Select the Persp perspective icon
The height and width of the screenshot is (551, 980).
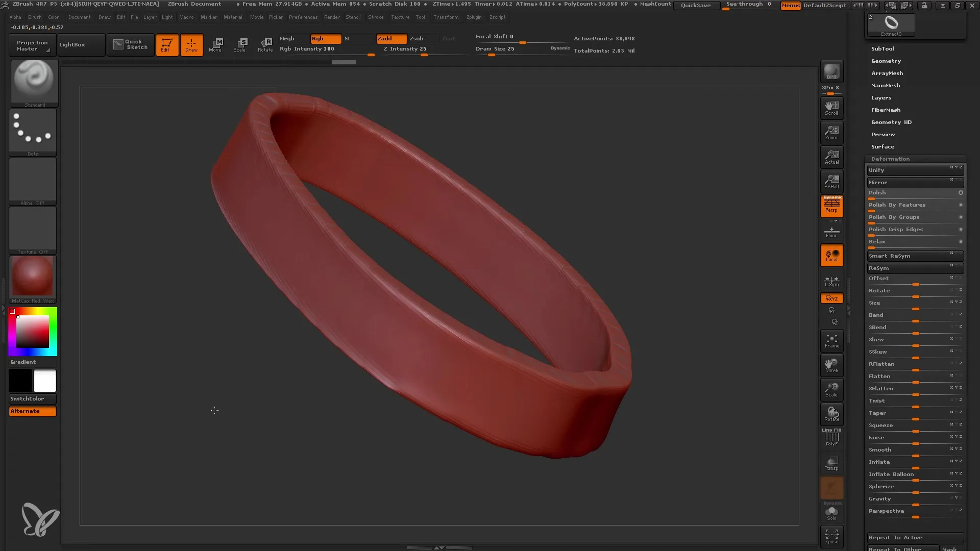click(x=832, y=207)
